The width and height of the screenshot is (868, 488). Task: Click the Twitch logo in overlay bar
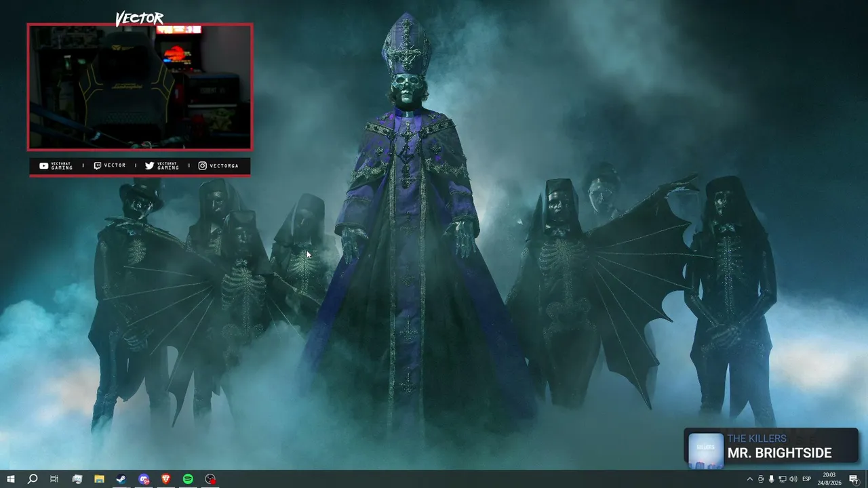point(98,165)
